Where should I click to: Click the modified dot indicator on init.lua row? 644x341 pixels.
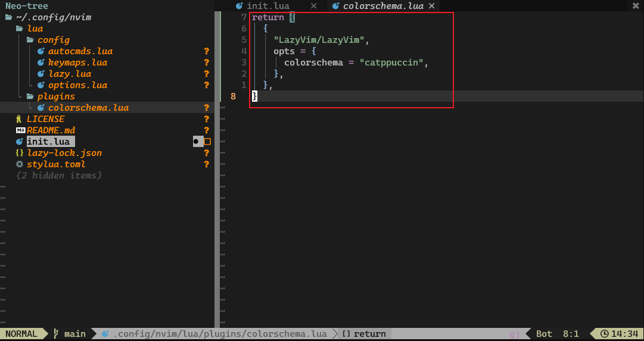[x=196, y=142]
